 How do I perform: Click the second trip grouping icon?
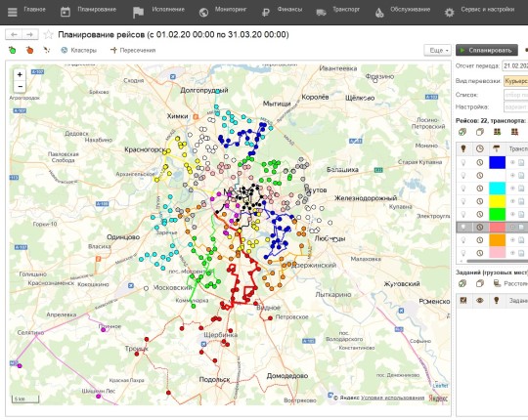pyautogui.click(x=514, y=132)
